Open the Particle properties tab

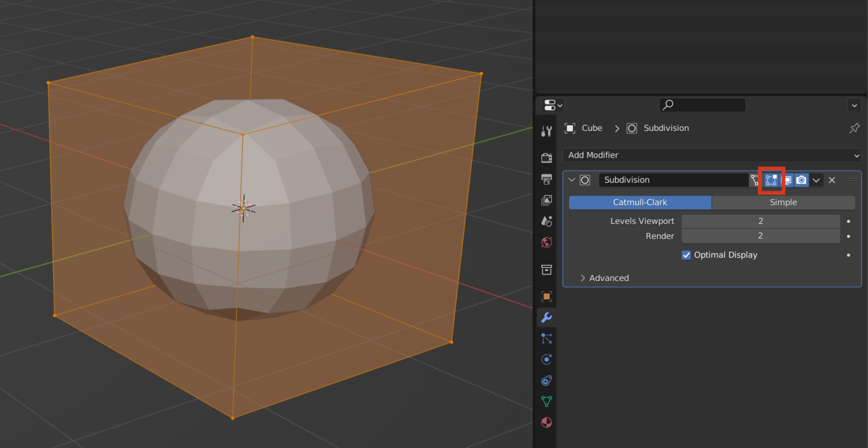pyautogui.click(x=546, y=338)
